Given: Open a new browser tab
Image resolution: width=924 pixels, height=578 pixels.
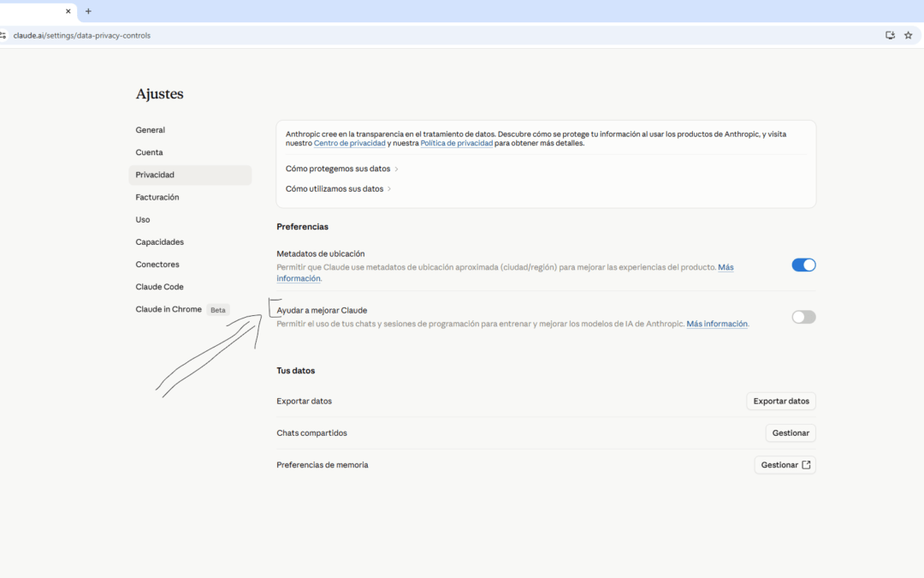Looking at the screenshot, I should (x=88, y=11).
